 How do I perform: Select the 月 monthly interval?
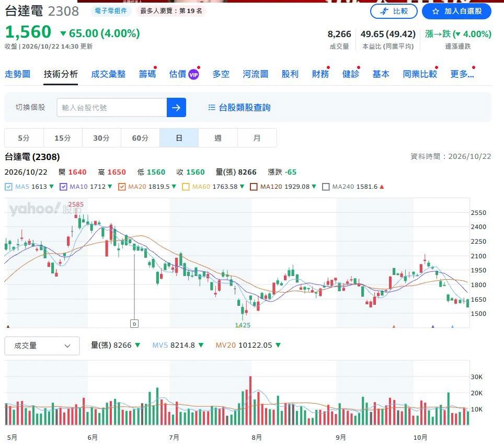click(257, 138)
